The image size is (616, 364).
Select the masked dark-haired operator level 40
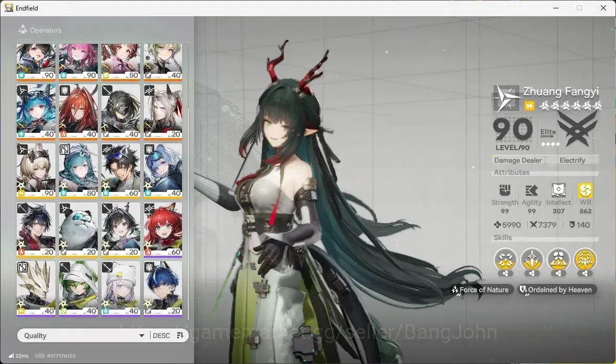coord(121,111)
